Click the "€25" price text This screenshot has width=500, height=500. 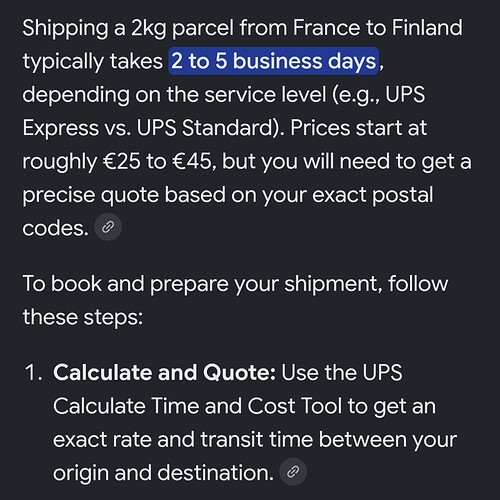(122, 161)
